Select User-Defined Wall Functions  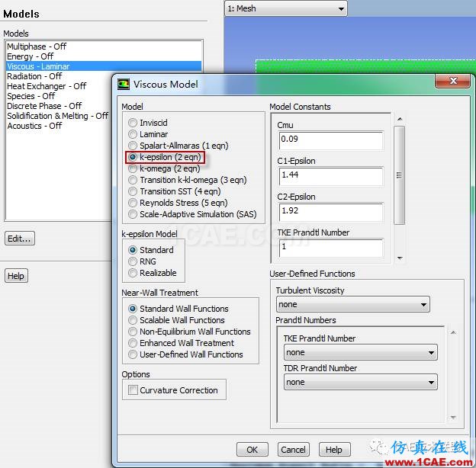[133, 354]
